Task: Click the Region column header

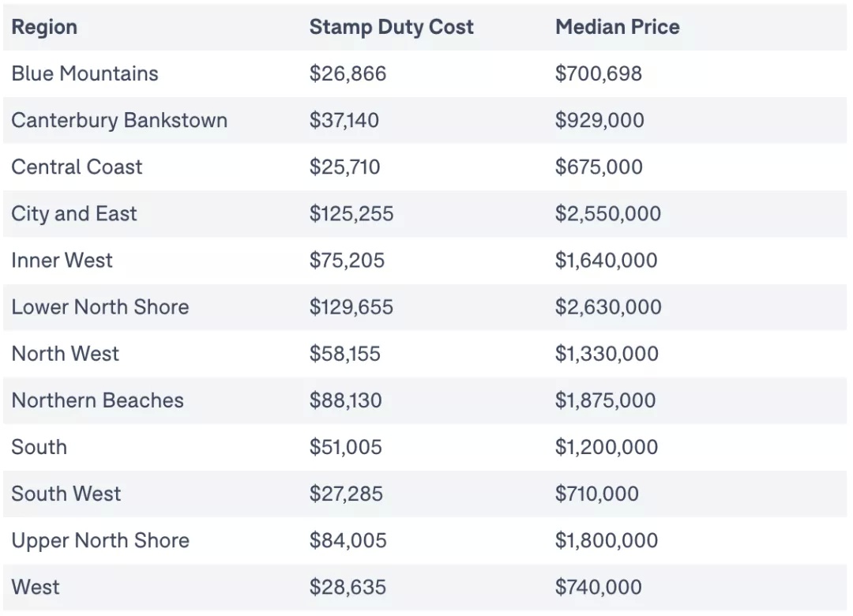Action: pyautogui.click(x=44, y=27)
